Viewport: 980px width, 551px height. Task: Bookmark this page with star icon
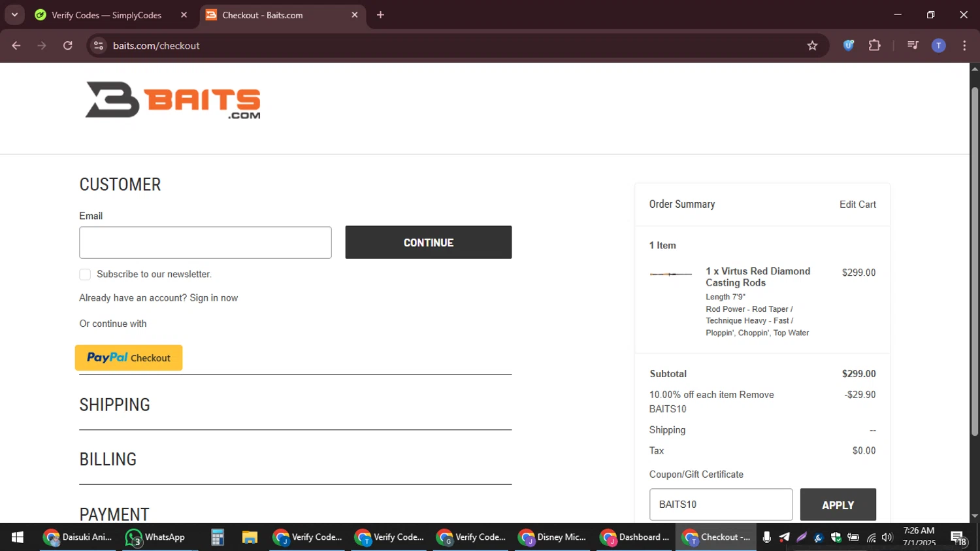812,46
